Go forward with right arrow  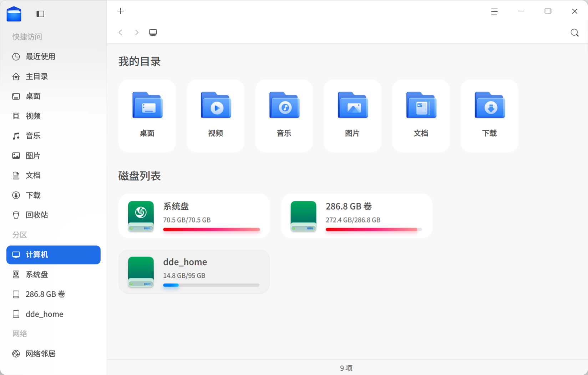(x=137, y=32)
